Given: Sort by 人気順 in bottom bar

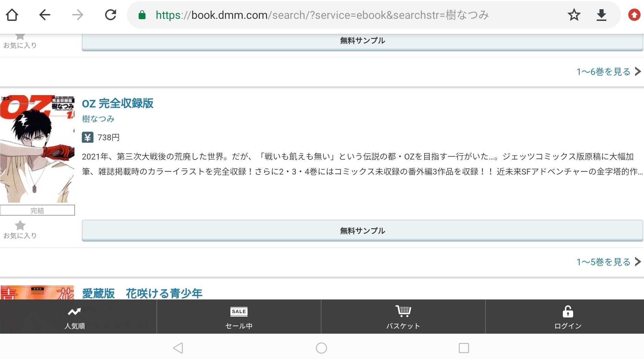Looking at the screenshot, I should [75, 317].
